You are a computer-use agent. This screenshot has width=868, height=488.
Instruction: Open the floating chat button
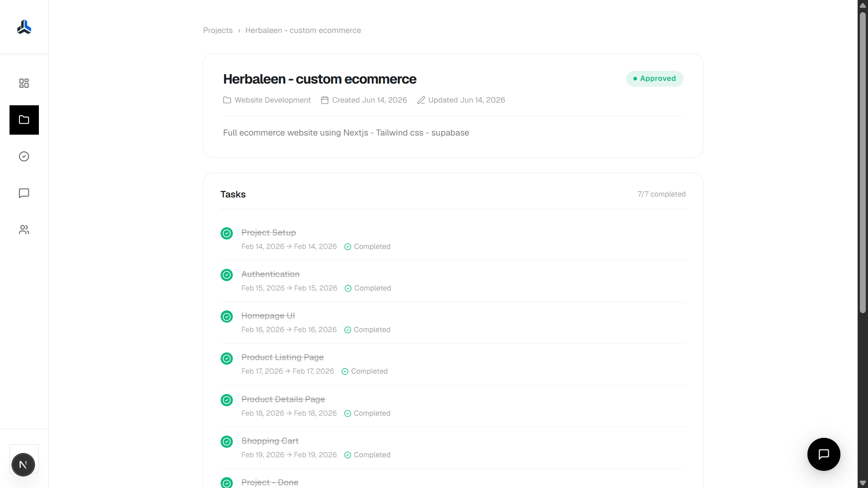pos(824,454)
